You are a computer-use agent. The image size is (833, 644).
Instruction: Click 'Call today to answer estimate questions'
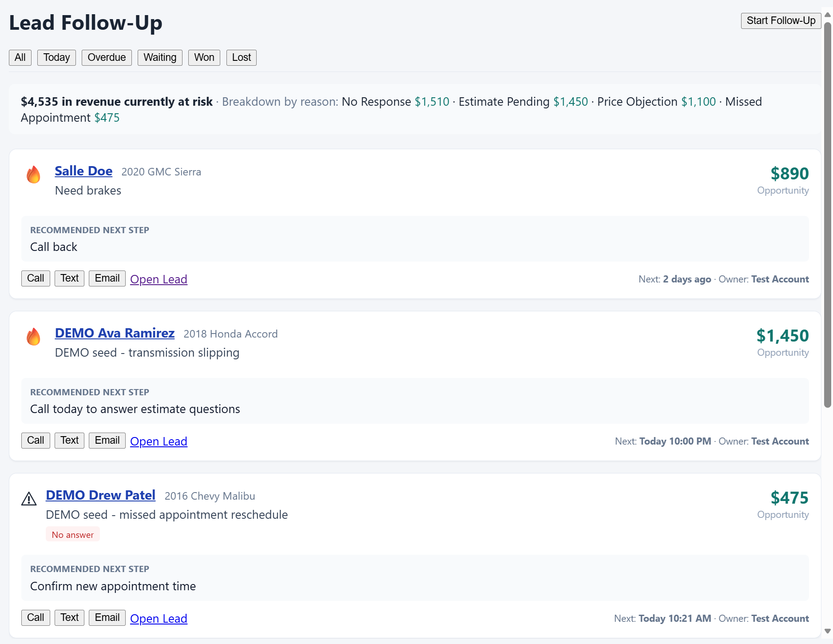(135, 409)
